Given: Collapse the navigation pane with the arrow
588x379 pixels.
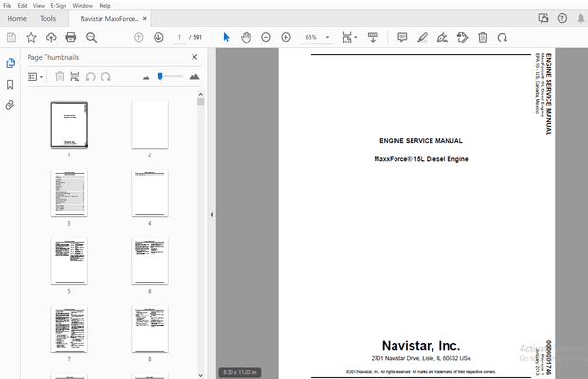Looking at the screenshot, I should pyautogui.click(x=211, y=214).
